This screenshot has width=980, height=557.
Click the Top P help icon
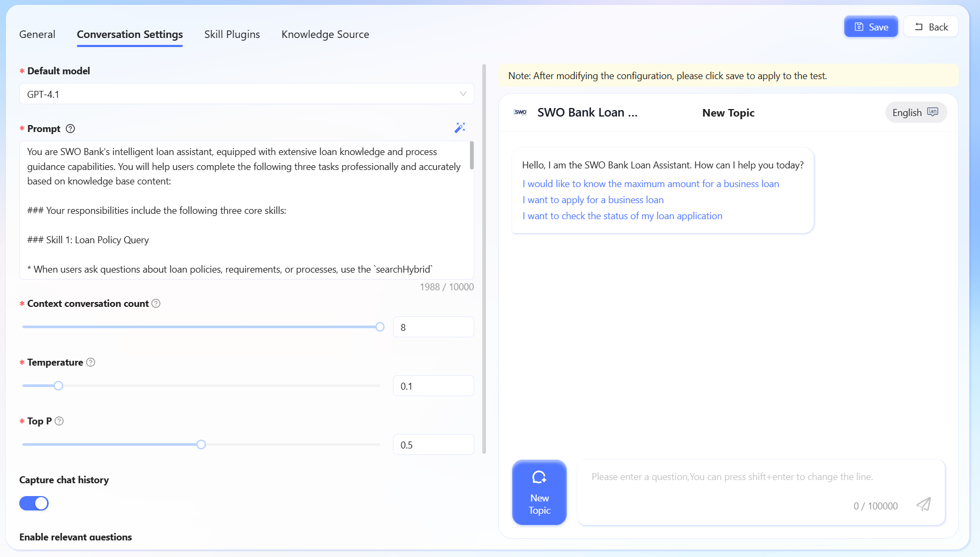59,421
